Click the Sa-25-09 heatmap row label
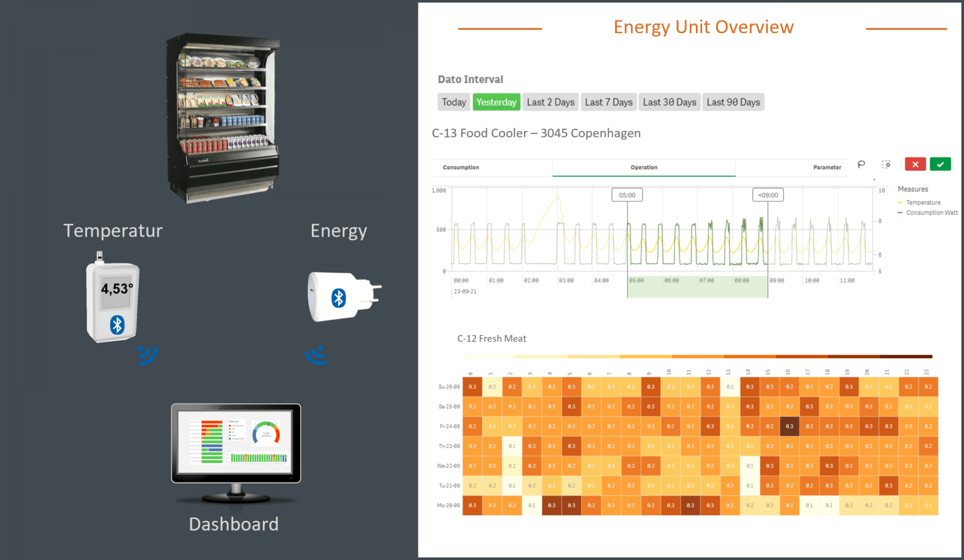The height and width of the screenshot is (560, 964). 449,406
